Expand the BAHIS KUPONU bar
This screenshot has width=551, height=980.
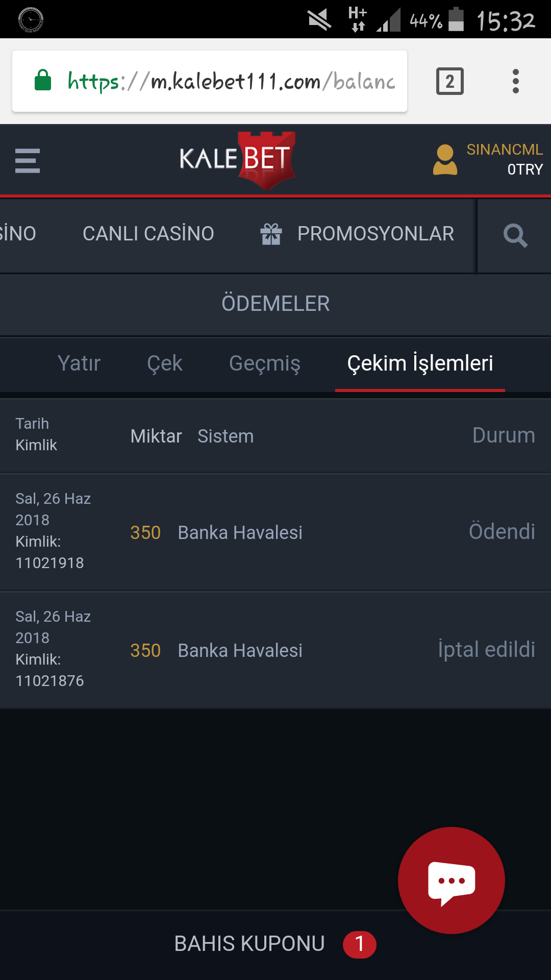275,944
